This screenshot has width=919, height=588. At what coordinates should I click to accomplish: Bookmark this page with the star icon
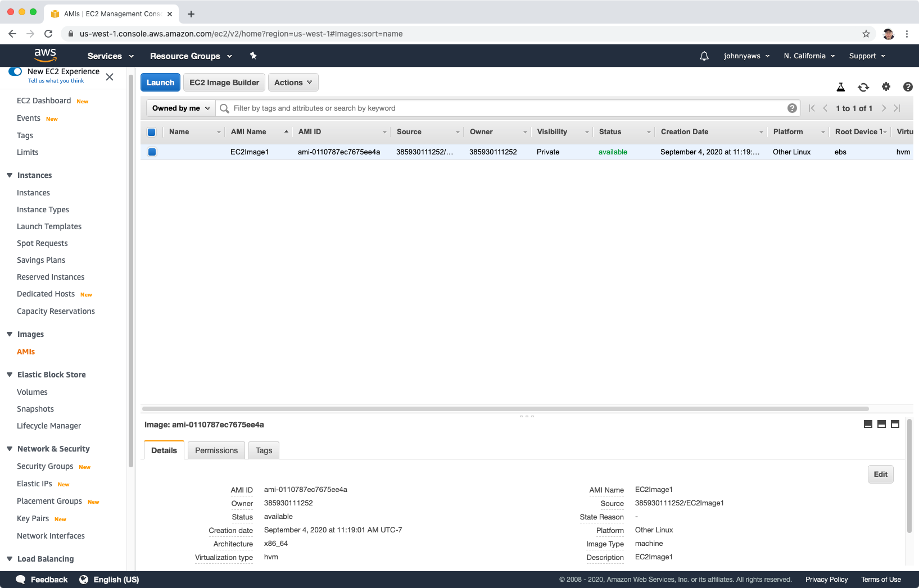[x=866, y=34]
